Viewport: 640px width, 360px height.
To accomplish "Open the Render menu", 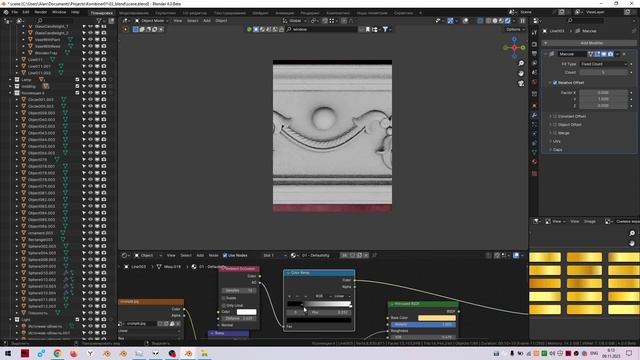I will [x=40, y=12].
